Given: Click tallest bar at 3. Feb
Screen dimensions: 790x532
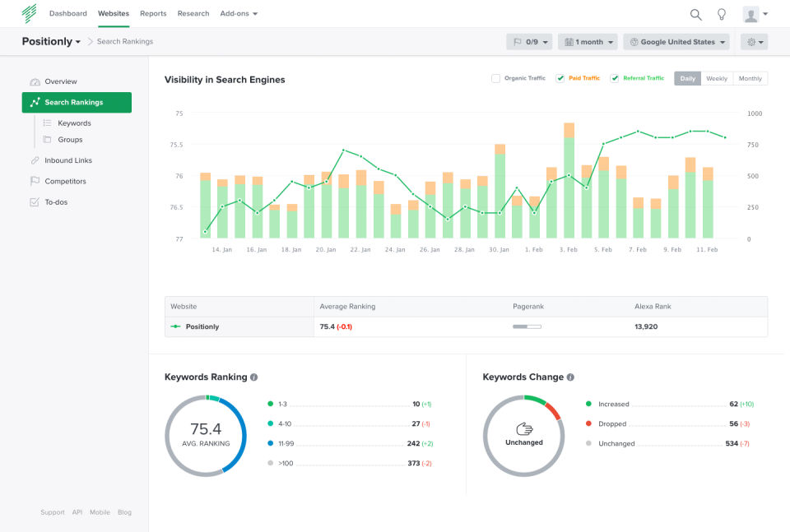Looking at the screenshot, I should pyautogui.click(x=569, y=180).
